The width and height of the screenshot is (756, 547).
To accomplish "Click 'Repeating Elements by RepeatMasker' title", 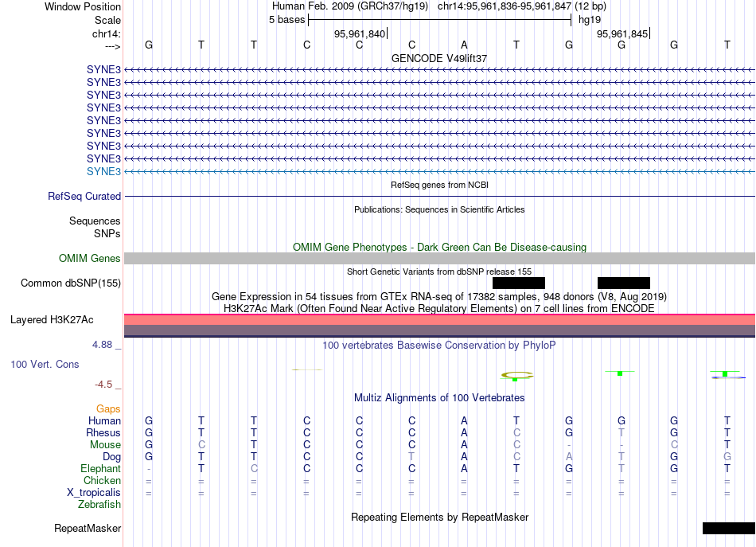I will (439, 517).
